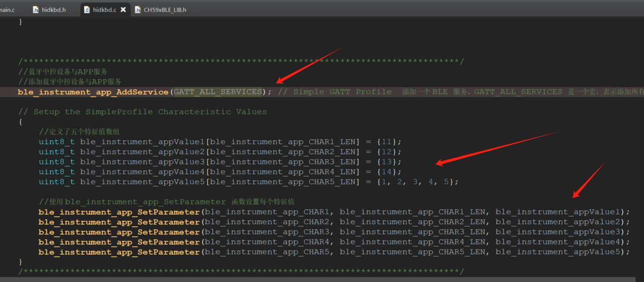
Task: Select the hidkbd.c editor tab
Action: click(104, 9)
